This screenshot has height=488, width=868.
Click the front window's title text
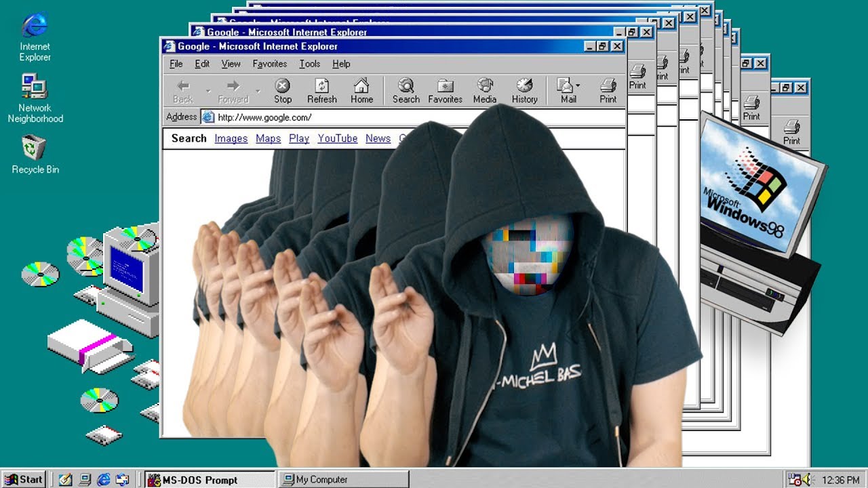[x=258, y=47]
